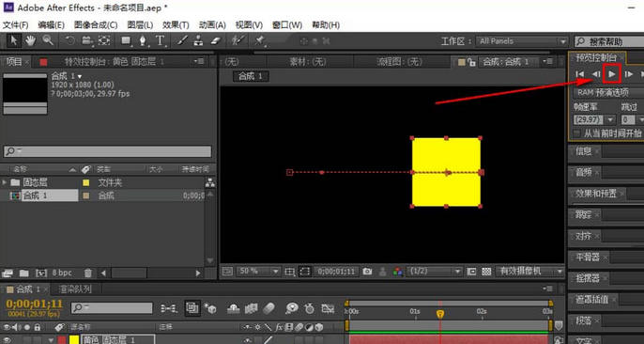Select the Rotation tool

[70, 40]
